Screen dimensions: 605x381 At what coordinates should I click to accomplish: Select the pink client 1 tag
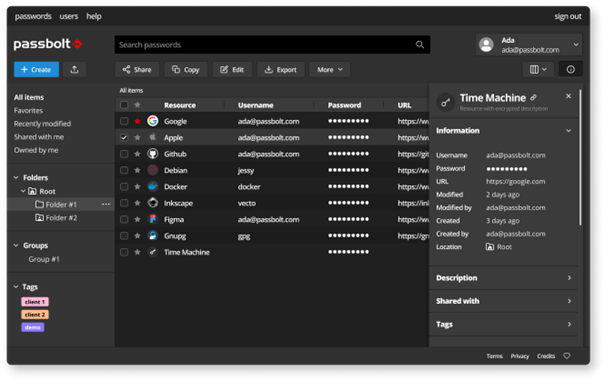[35, 302]
